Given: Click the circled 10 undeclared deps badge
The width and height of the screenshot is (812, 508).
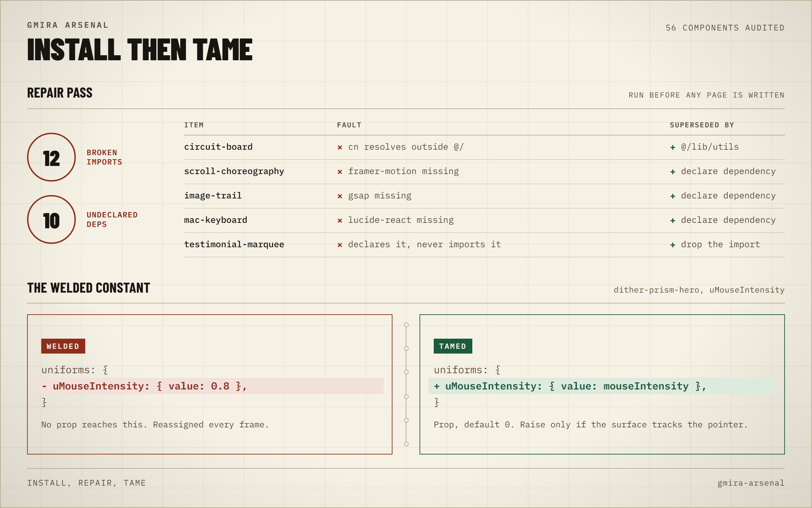Looking at the screenshot, I should click(51, 219).
